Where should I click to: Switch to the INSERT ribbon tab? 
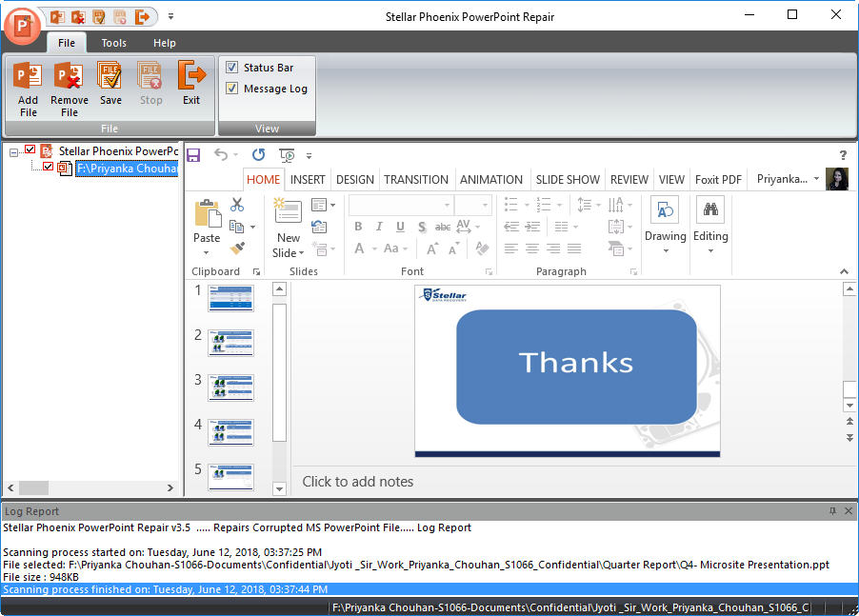coord(308,180)
